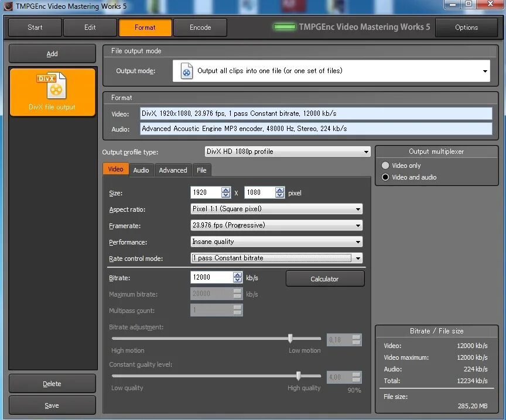Screen dimensions: 506x420
Task: Click the Constant quality level slider handle
Action: pyautogui.click(x=299, y=376)
